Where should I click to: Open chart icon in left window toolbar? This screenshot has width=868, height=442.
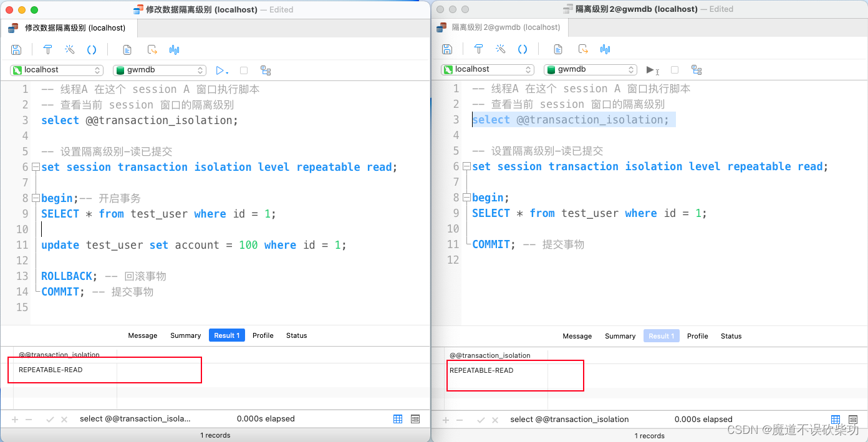coord(175,50)
